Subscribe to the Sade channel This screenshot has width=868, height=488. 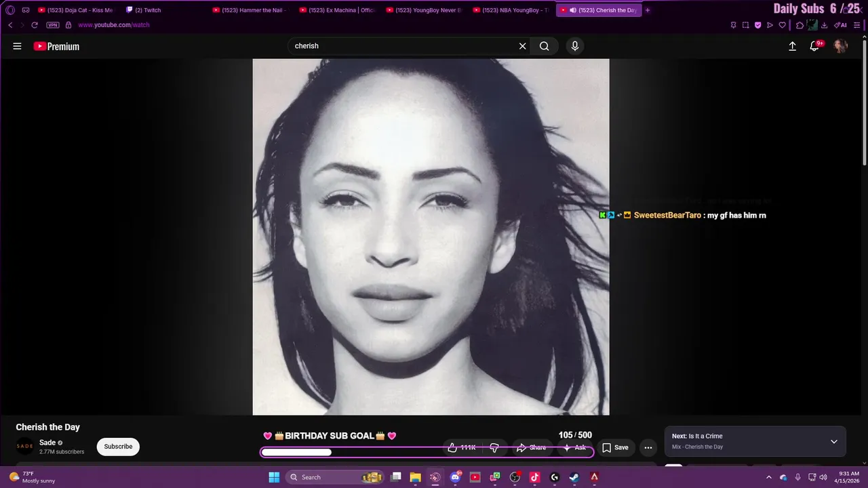pos(118,447)
